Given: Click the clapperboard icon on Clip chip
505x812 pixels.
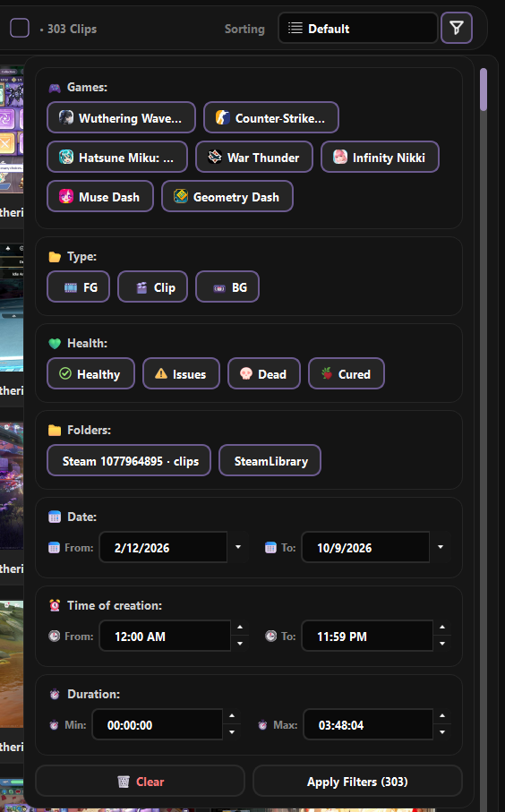Looking at the screenshot, I should coord(141,288).
